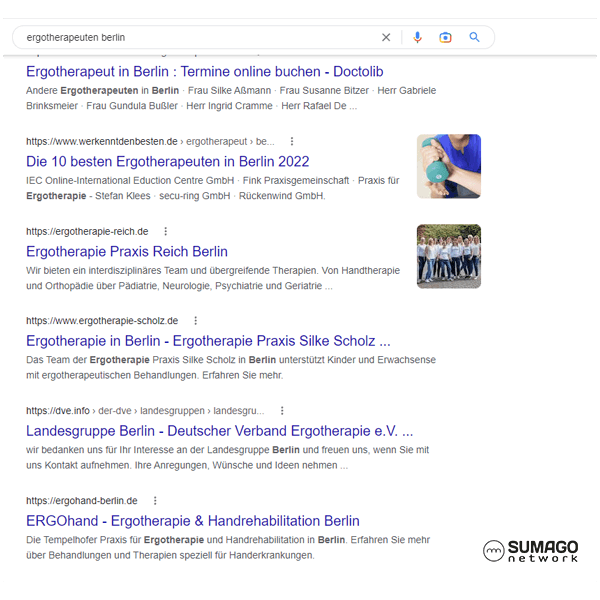
Task: Click snippet starting 'Wir bieten ein interdisziplinäres Team'
Action: [x=213, y=278]
